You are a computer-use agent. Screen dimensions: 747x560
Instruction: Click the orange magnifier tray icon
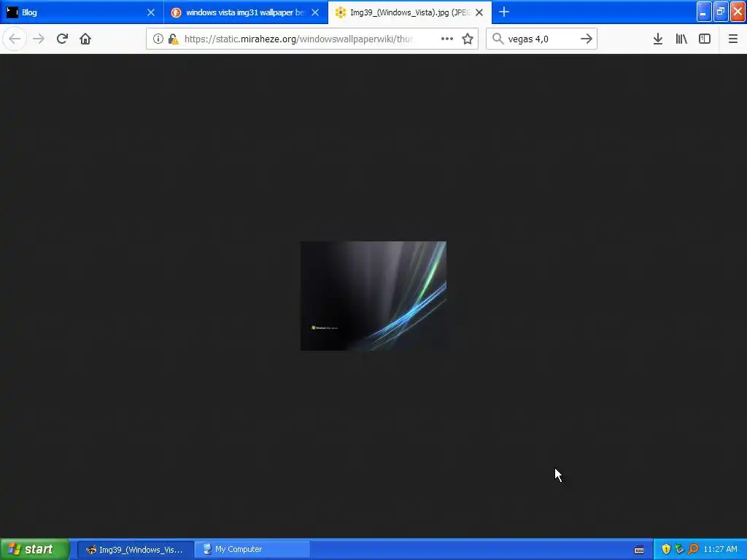tap(693, 549)
